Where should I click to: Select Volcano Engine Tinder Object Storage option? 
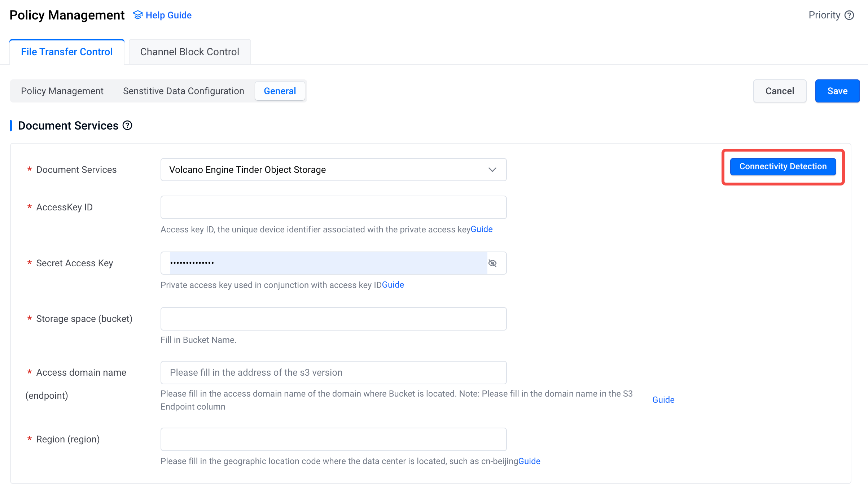tap(333, 169)
